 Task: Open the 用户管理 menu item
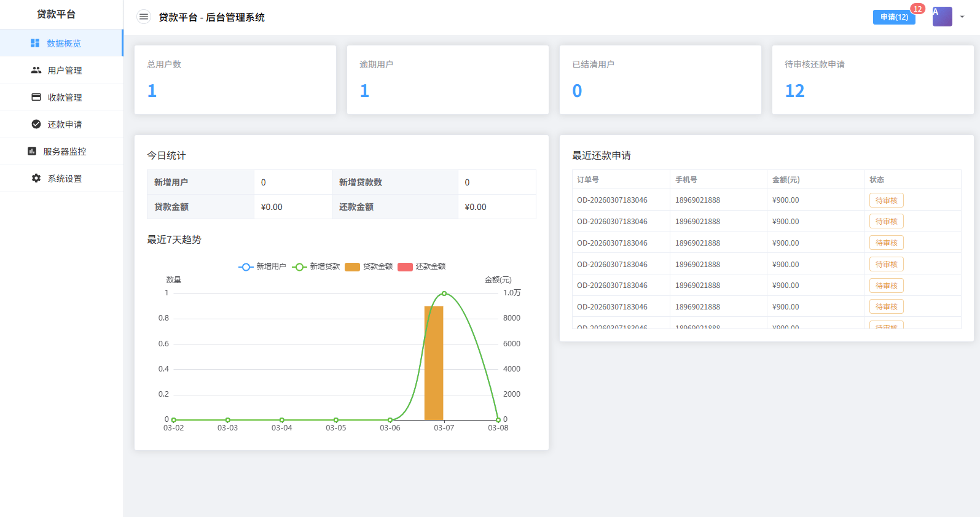(65, 71)
